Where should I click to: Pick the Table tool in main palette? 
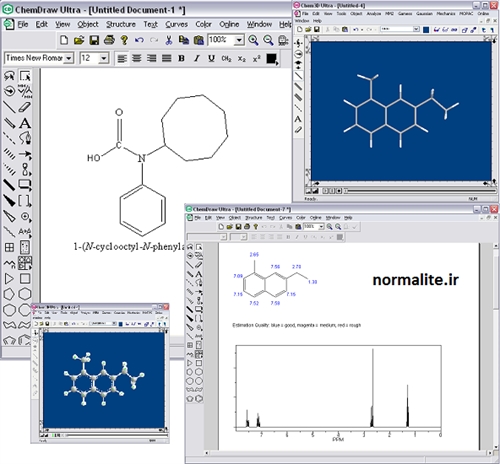point(9,247)
